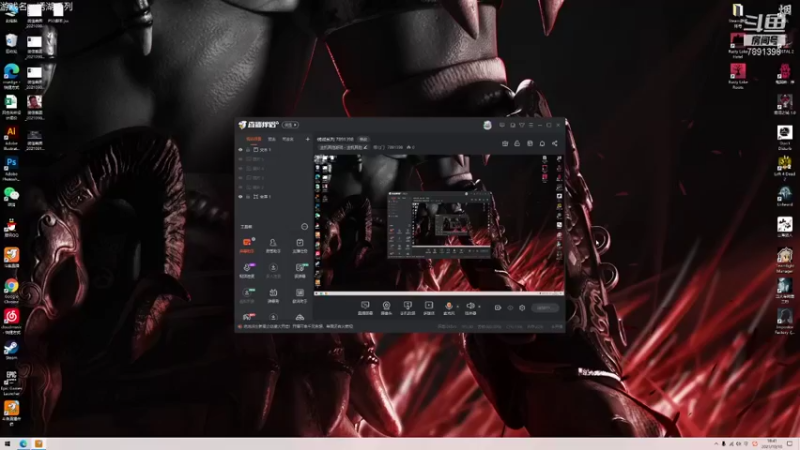Open the calendar-shaped tool in the toolbox
Viewport: 800px width, 450px height.
[273, 294]
